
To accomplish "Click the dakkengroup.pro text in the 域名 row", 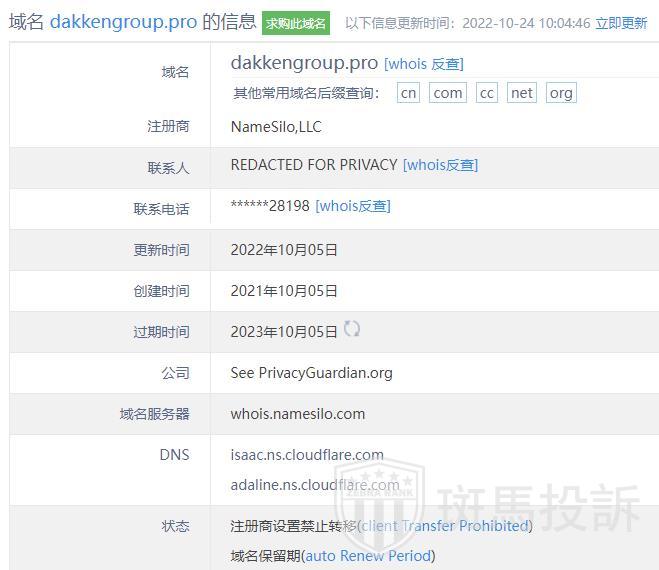I will 304,62.
